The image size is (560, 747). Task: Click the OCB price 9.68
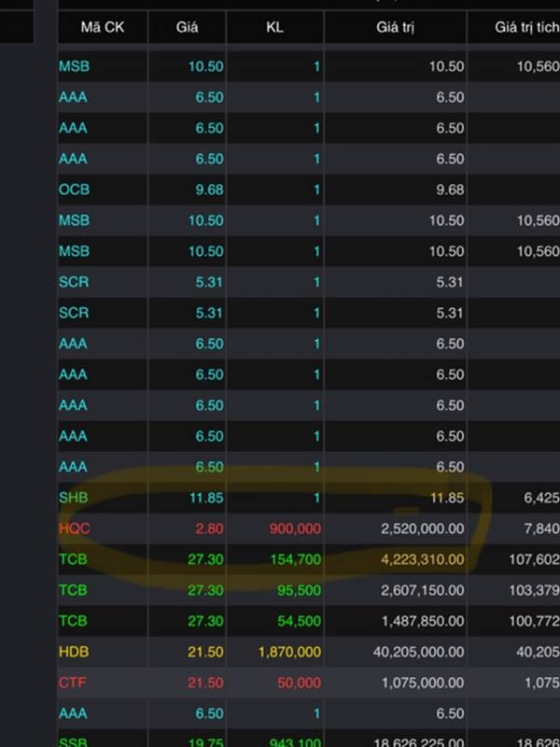[209, 190]
